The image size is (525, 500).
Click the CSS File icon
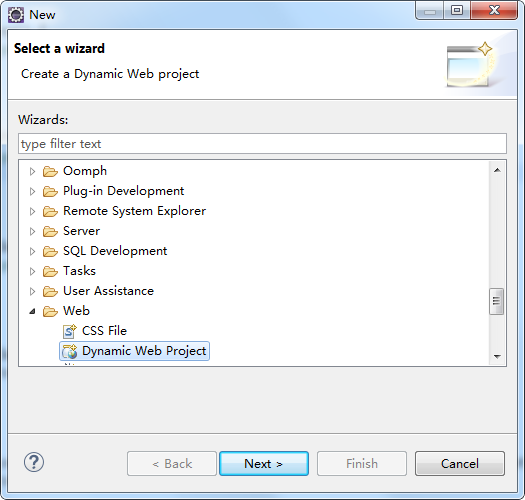tap(70, 331)
